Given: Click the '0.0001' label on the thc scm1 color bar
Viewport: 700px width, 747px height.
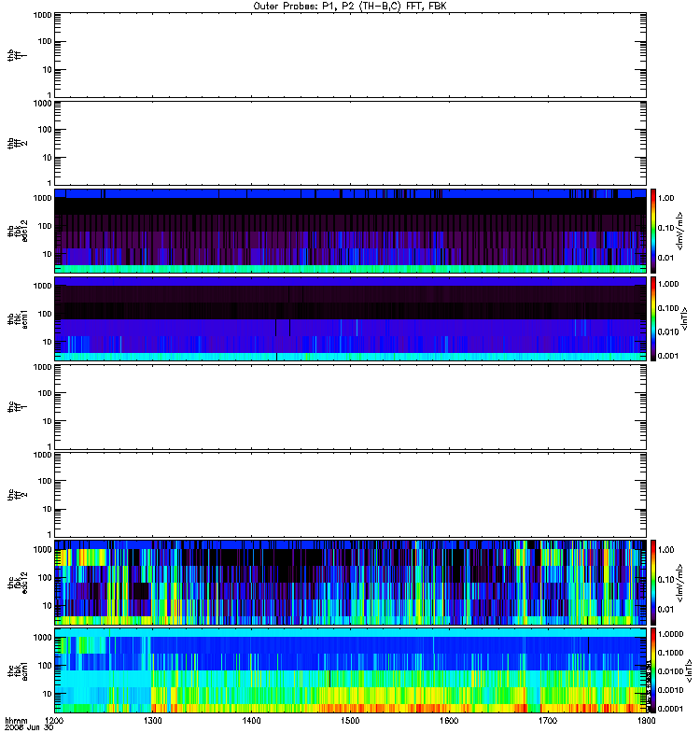Looking at the screenshot, I should 670,709.
